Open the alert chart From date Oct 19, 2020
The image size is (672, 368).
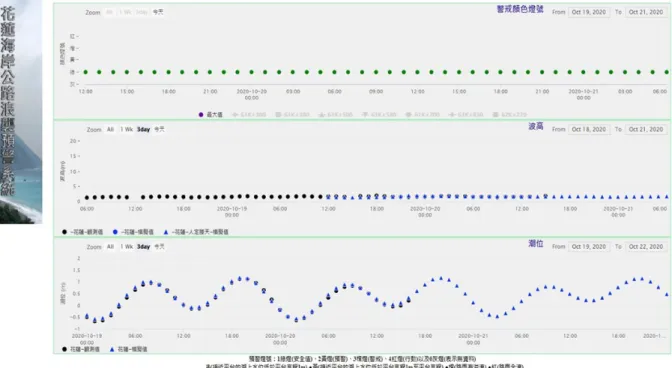[x=589, y=12]
